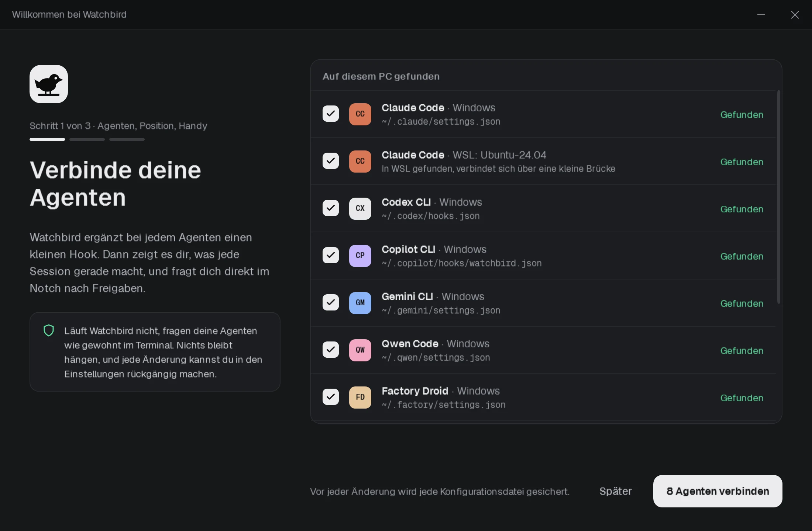Click the "Qwen Code" agent name
812x531 pixels.
coord(410,344)
